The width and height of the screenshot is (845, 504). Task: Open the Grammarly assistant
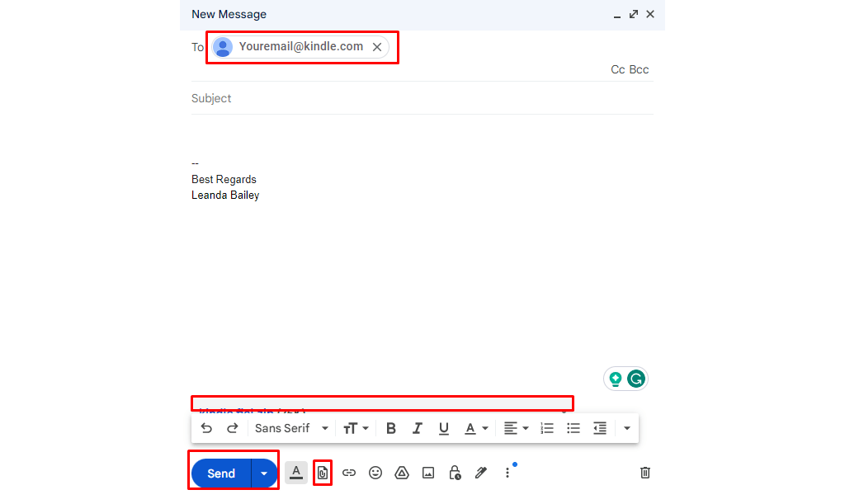636,378
